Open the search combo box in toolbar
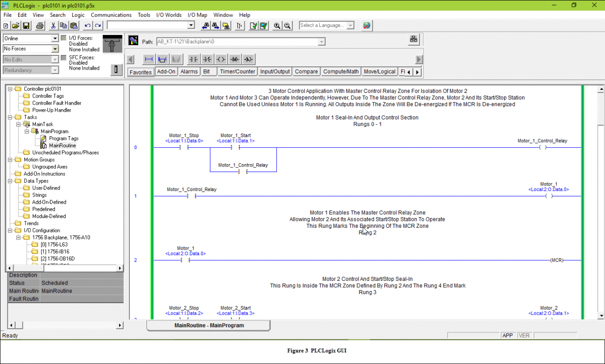Image resolution: width=605 pixels, height=364 pixels. click(x=151, y=25)
